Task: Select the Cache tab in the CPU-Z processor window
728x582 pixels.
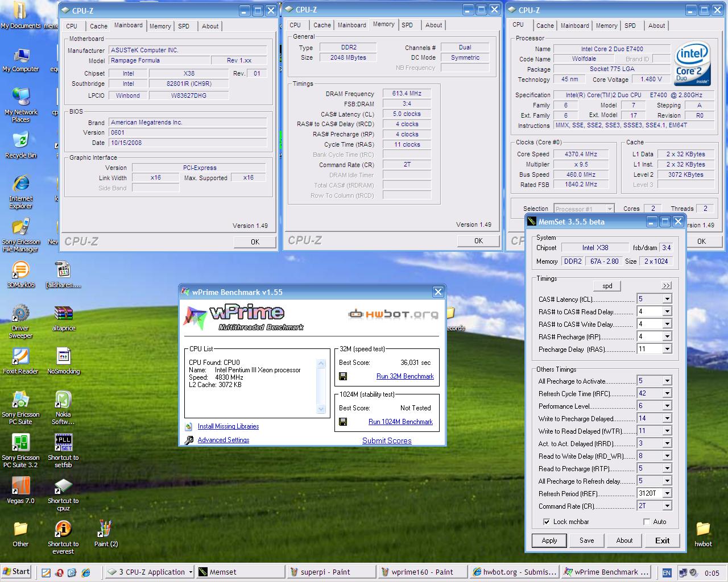Action: pyautogui.click(x=545, y=26)
